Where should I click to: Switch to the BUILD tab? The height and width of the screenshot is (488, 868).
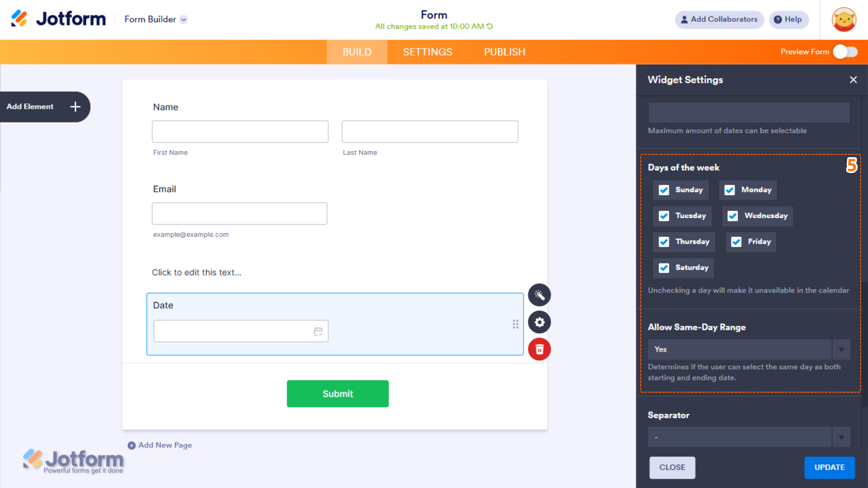coord(357,52)
